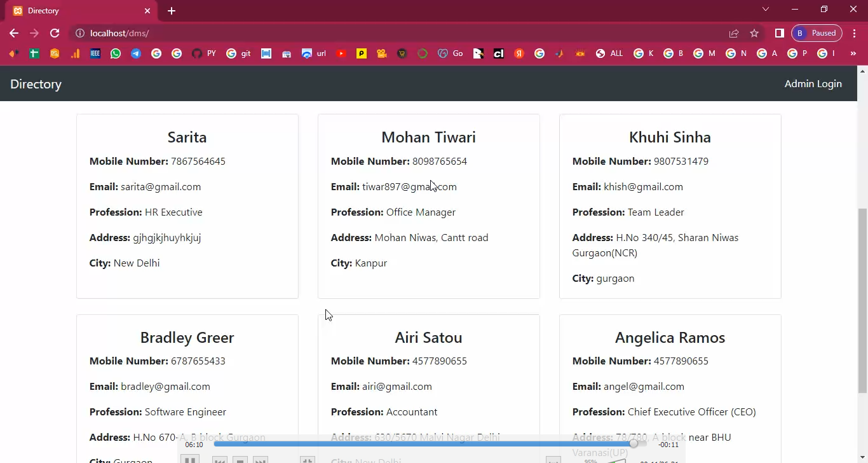The image size is (868, 463).
Task: Click the Directory brand link in navbar
Action: [36, 84]
